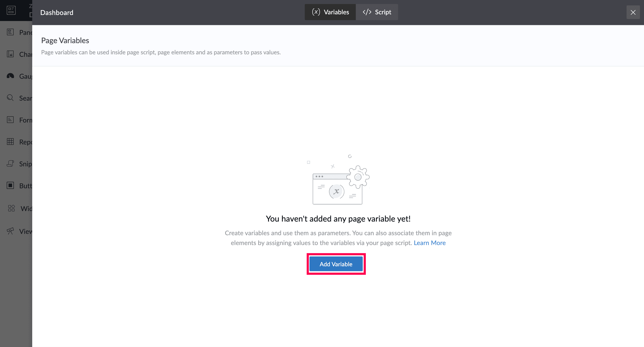
Task: Click the page builder icon top-left
Action: (x=11, y=10)
